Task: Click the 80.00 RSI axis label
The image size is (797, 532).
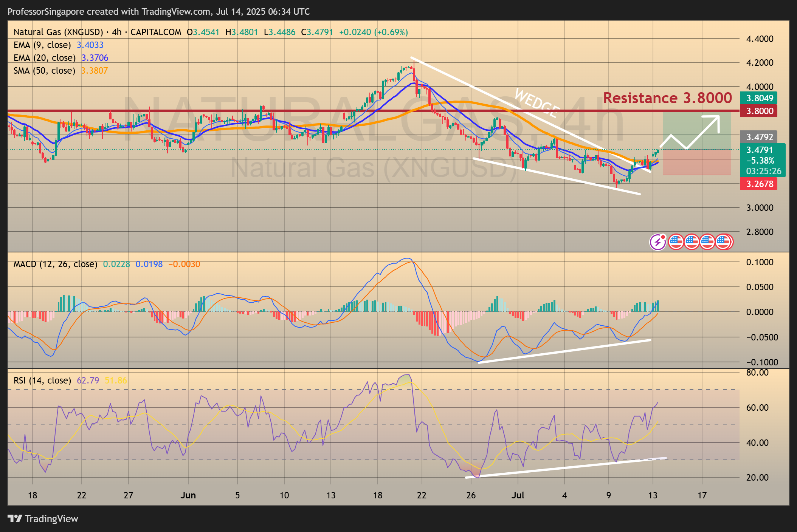Action: pyautogui.click(x=757, y=373)
